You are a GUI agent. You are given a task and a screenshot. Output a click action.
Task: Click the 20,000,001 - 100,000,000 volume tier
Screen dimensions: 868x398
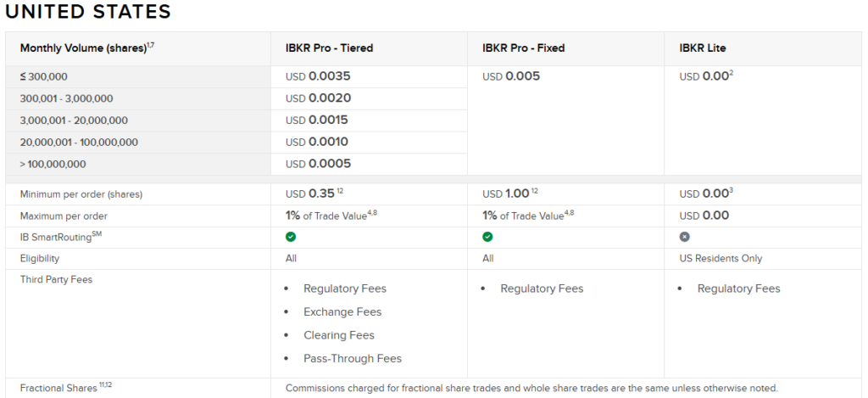79,143
